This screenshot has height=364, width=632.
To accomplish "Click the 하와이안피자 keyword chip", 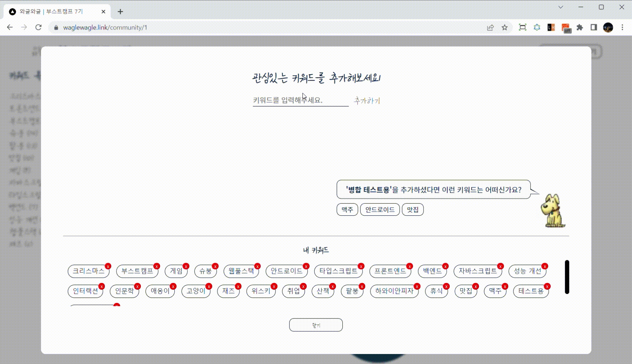I will coord(394,291).
